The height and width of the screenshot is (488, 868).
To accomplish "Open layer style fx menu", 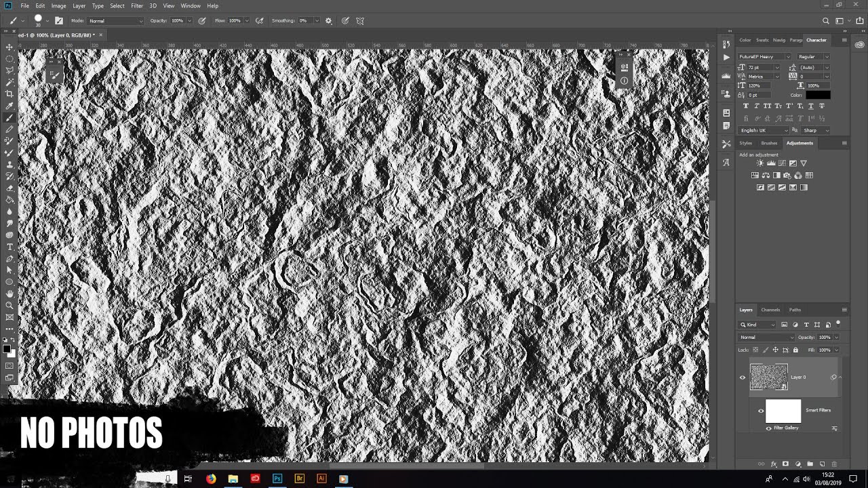I will [774, 464].
